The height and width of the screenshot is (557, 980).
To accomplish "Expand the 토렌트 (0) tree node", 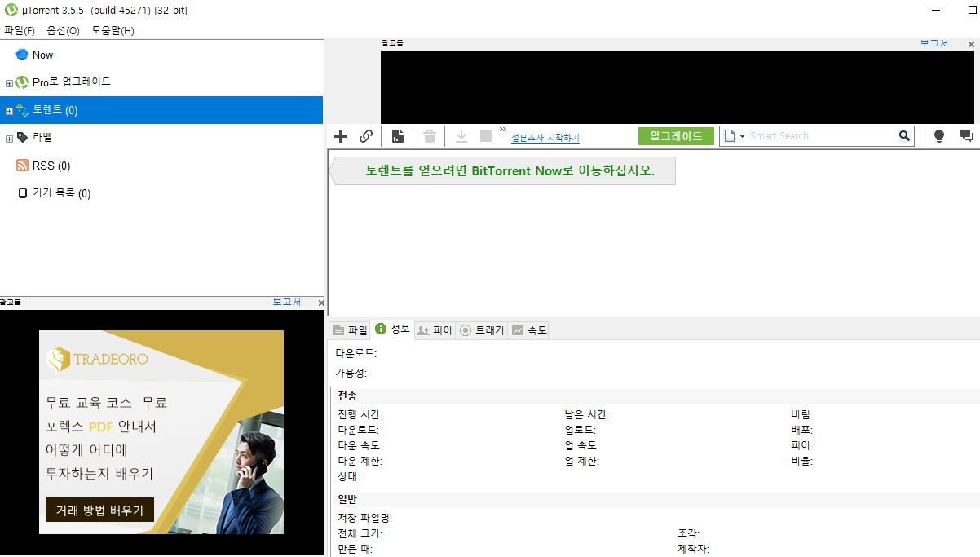I will tap(9, 111).
